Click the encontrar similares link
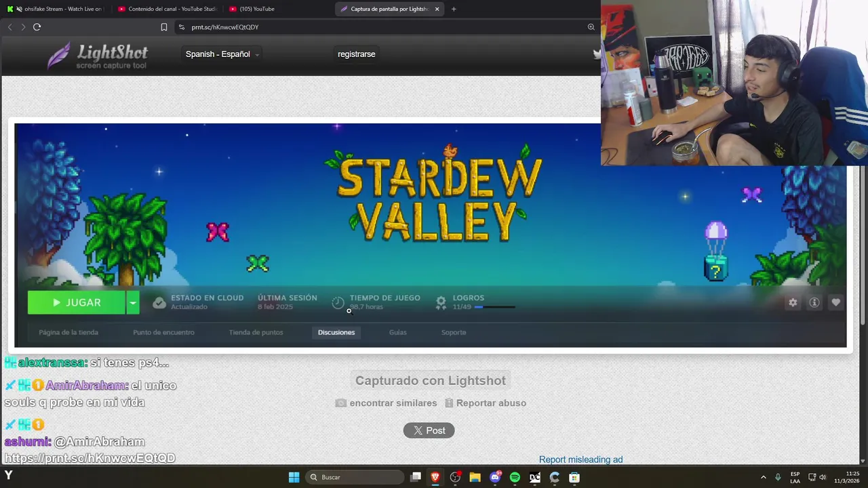The image size is (868, 488). (387, 403)
